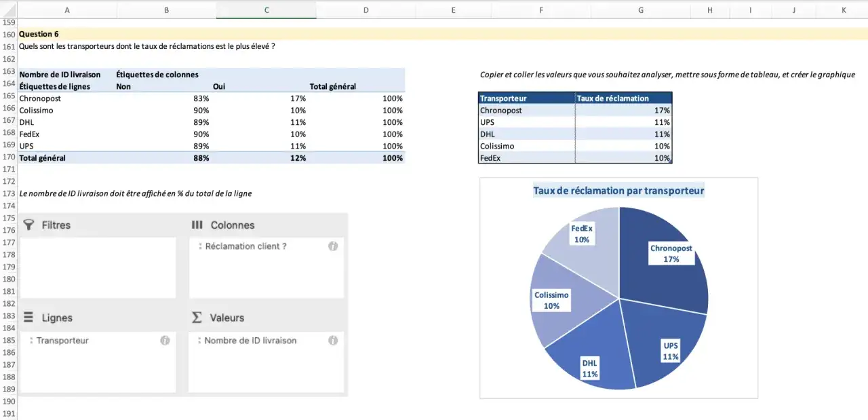
Task: Click the Colonnes panel icon
Action: (197, 225)
